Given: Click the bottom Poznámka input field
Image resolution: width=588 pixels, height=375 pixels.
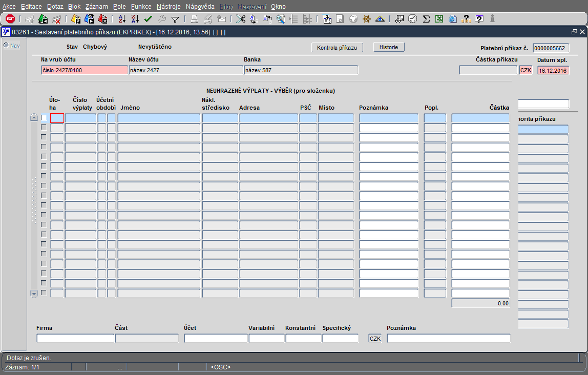Looking at the screenshot, I should click(449, 338).
